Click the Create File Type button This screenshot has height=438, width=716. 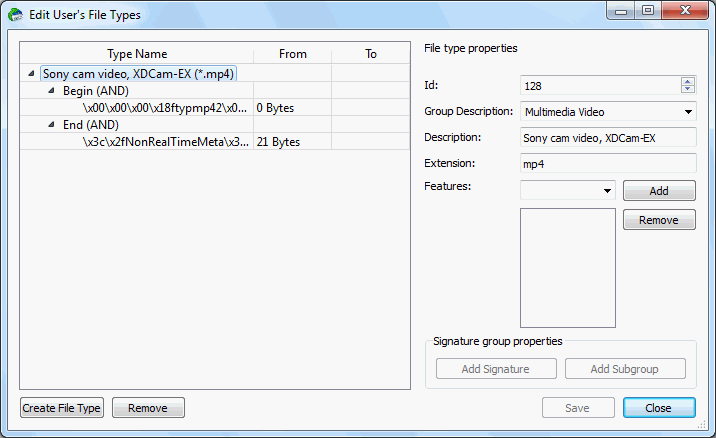[62, 408]
